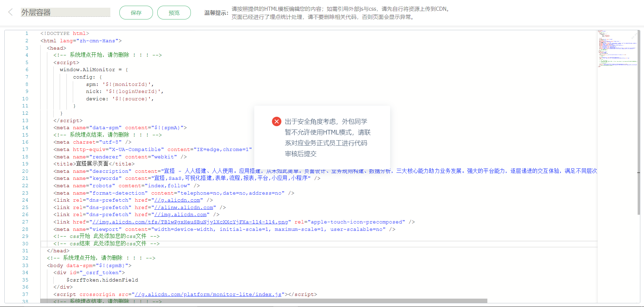Image resolution: width=644 pixels, height=307 pixels.
Task: Click the </head> closing tag line
Action: pyautogui.click(x=58, y=251)
